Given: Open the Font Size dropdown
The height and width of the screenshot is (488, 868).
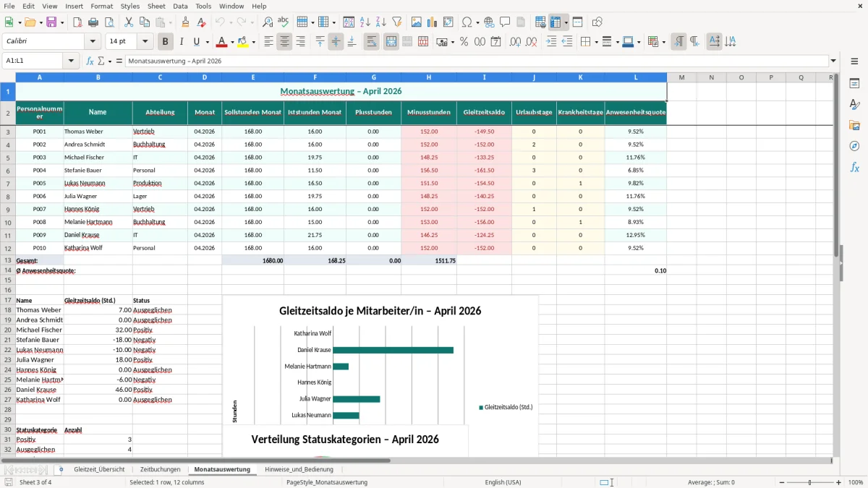Looking at the screenshot, I should pyautogui.click(x=145, y=42).
